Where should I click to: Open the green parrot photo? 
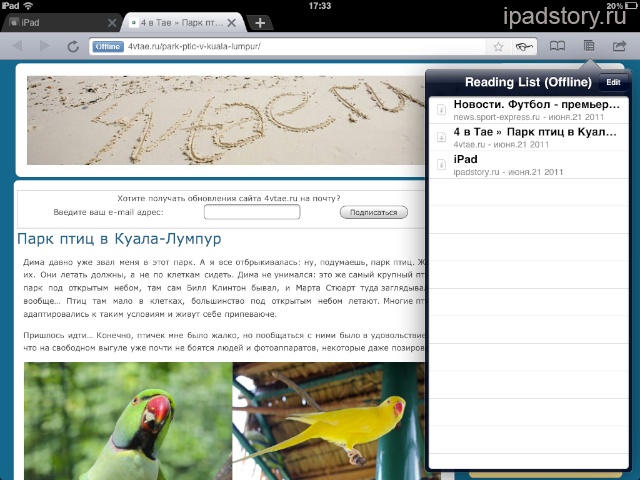[128, 421]
